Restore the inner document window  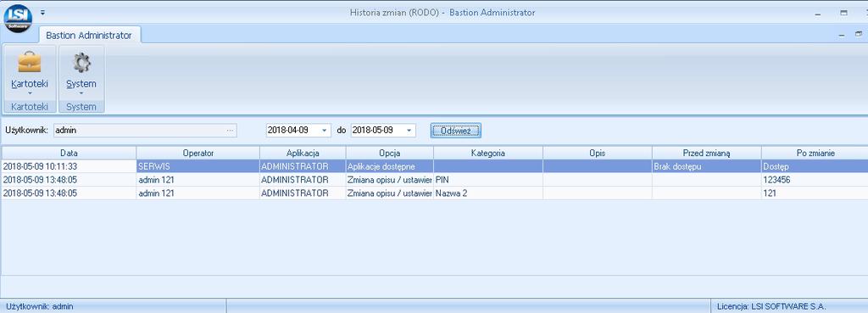(859, 34)
